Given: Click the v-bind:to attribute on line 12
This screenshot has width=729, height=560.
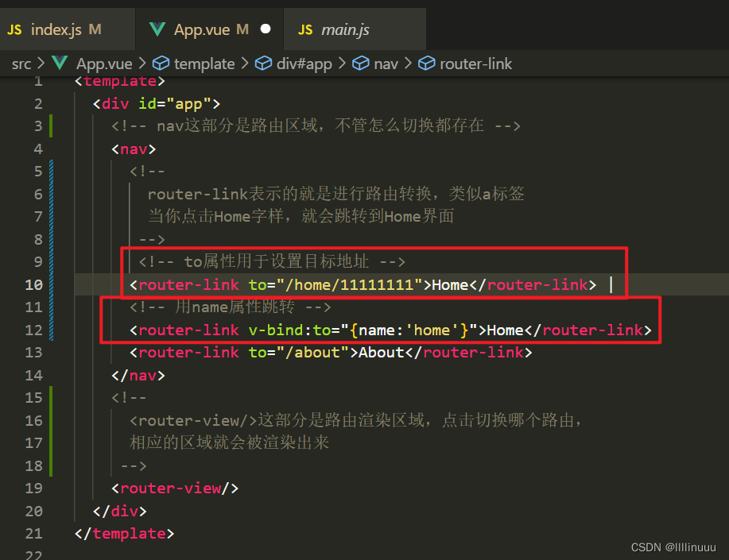Looking at the screenshot, I should pos(289,330).
